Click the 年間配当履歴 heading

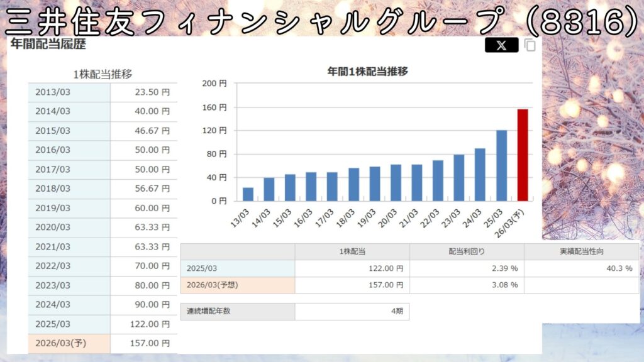pos(48,44)
